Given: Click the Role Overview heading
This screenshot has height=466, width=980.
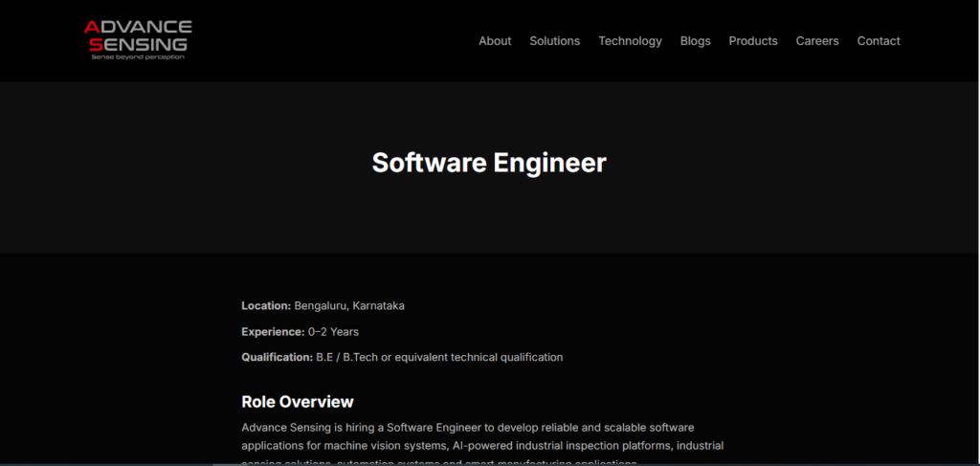Looking at the screenshot, I should (x=298, y=402).
